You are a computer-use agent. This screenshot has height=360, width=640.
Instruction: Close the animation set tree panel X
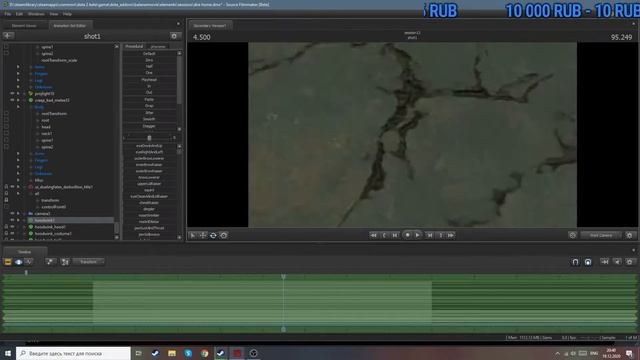[116, 47]
